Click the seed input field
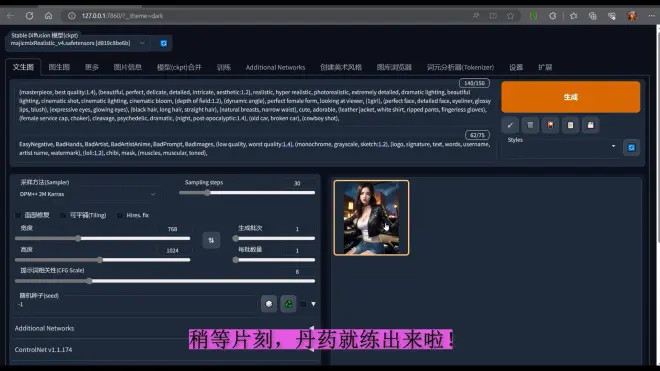660x371 pixels. (x=137, y=304)
